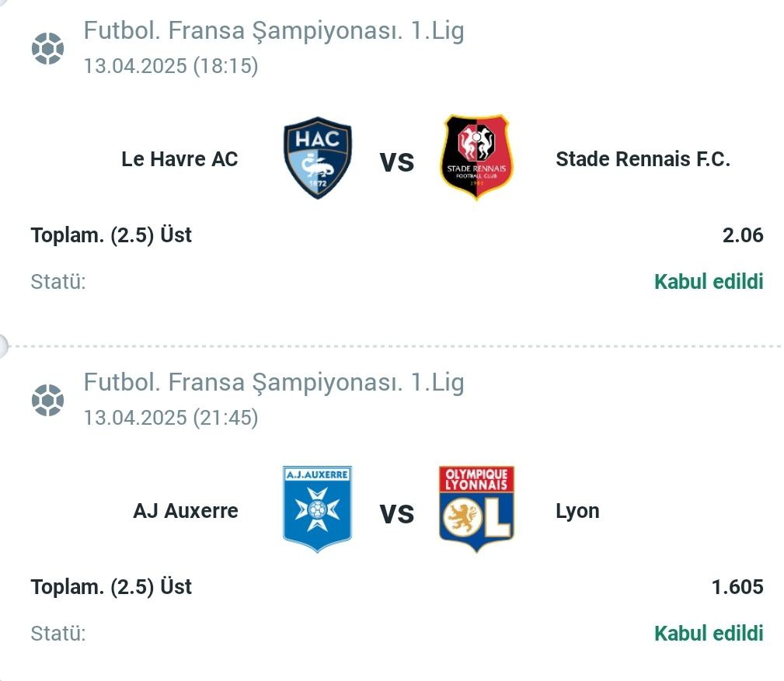Click the AJ Auxerre club crest
The height and width of the screenshot is (681, 784).
318,509
